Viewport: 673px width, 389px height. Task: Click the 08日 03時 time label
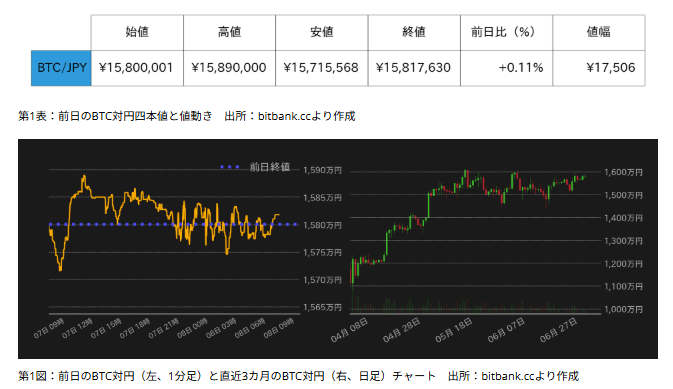(221, 328)
